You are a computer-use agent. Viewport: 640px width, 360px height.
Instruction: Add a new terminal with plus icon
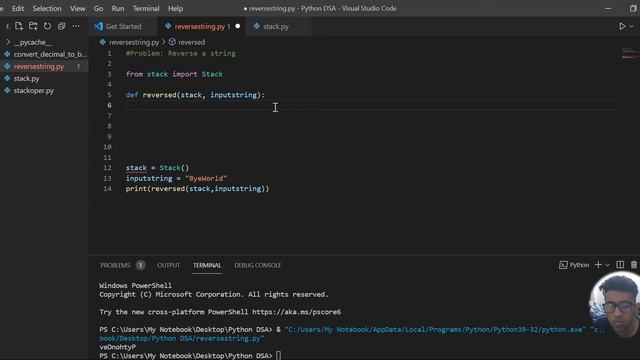(x=598, y=265)
